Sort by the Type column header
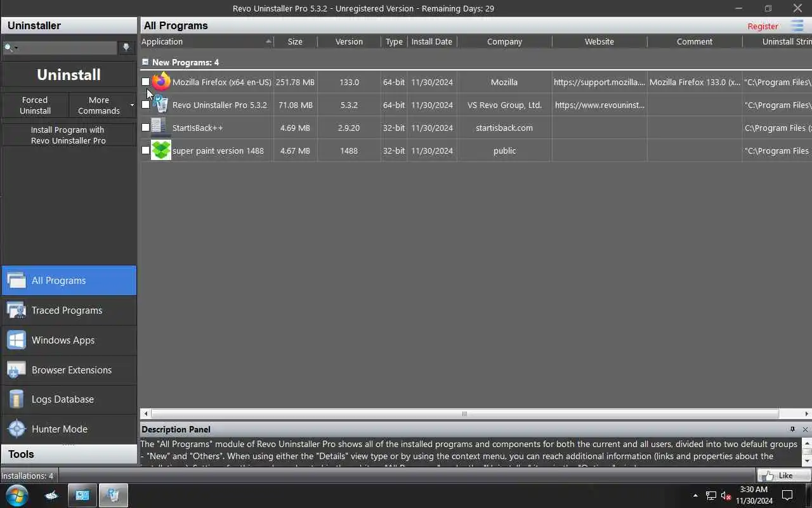 point(394,41)
